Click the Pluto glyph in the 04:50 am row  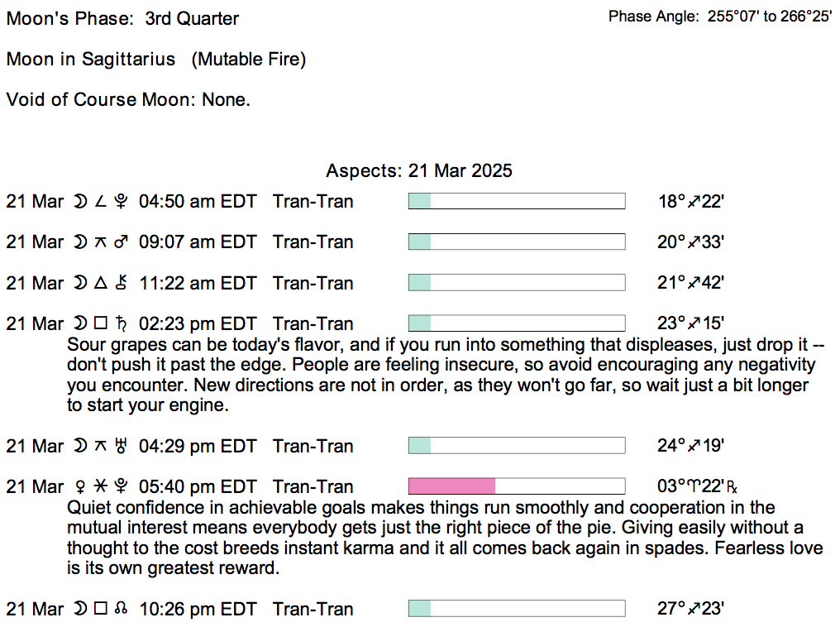[x=123, y=202]
